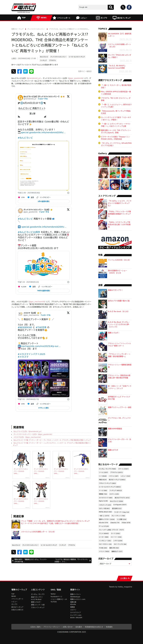The width and height of the screenshot is (143, 644).
Task: Share via Hatena B! at the article bottom
Action: [25, 552]
